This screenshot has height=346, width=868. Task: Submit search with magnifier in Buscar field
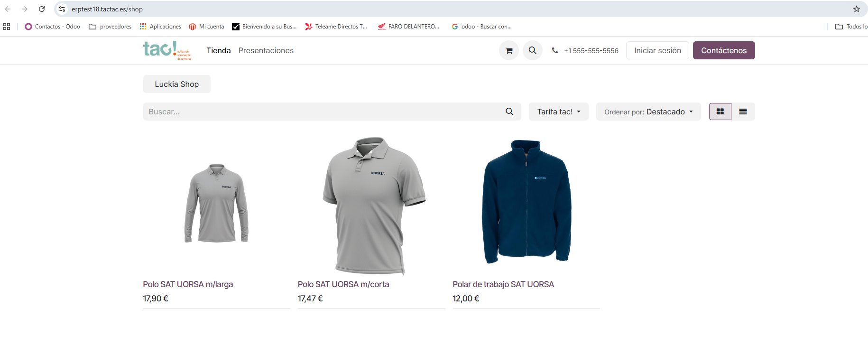[509, 112]
